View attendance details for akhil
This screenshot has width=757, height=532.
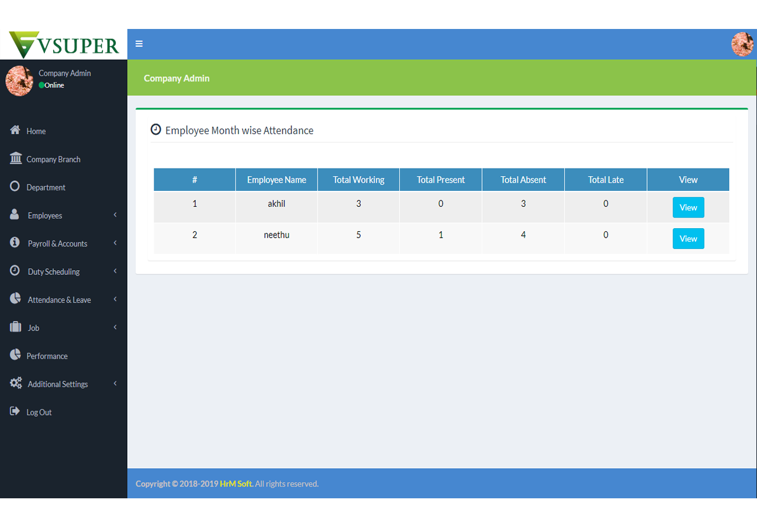click(x=688, y=207)
